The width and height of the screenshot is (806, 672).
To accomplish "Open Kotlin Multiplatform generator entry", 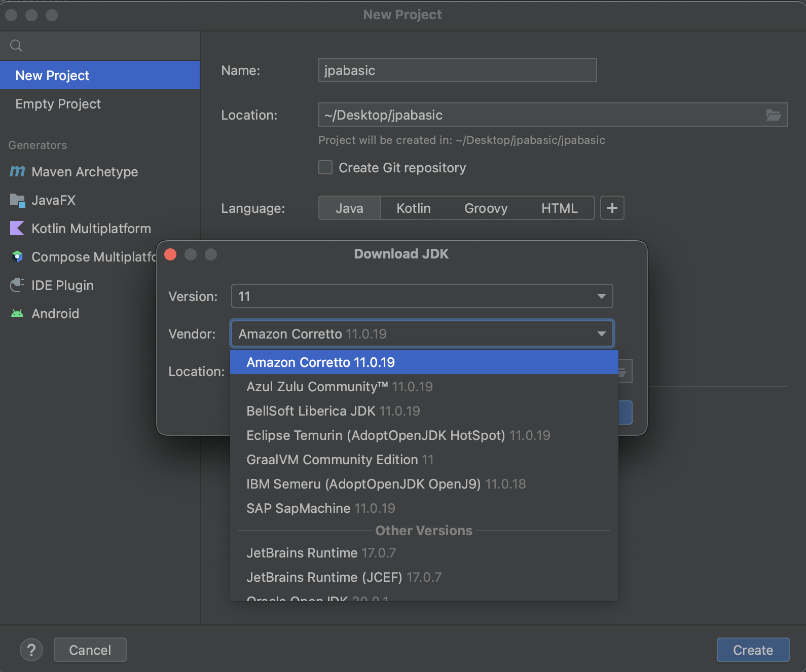I will 100,229.
